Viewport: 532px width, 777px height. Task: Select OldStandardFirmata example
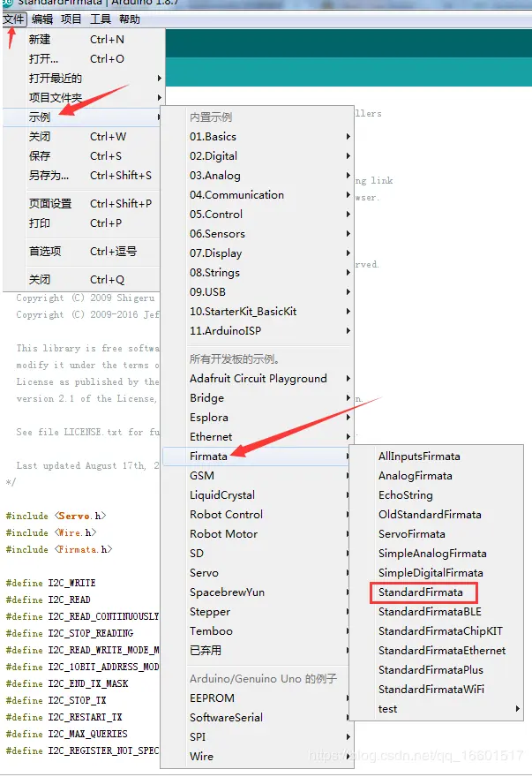pos(437,515)
